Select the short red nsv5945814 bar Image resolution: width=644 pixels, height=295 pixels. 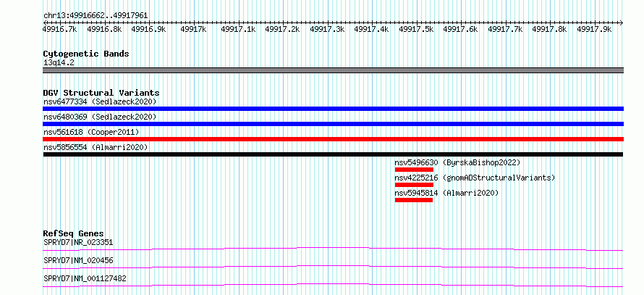point(414,200)
